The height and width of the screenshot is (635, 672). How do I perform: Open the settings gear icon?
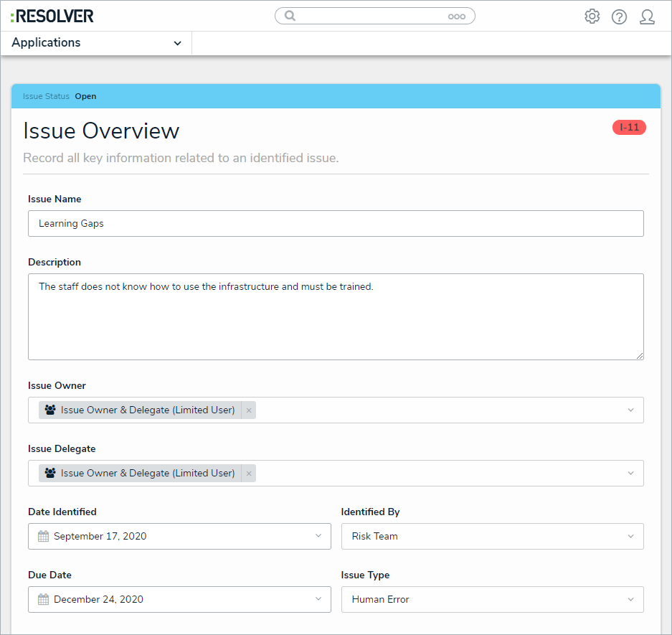point(592,17)
